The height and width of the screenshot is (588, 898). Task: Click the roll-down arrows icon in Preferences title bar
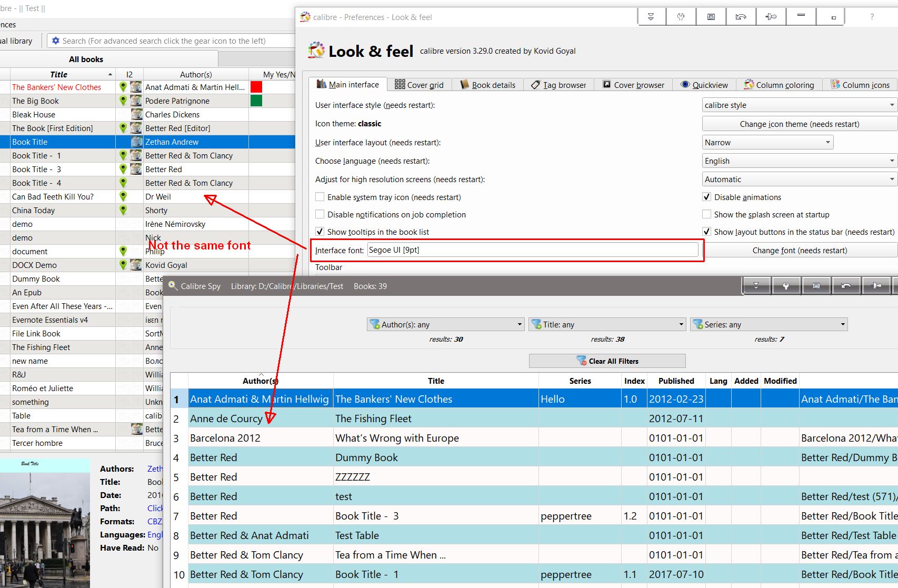tap(651, 17)
